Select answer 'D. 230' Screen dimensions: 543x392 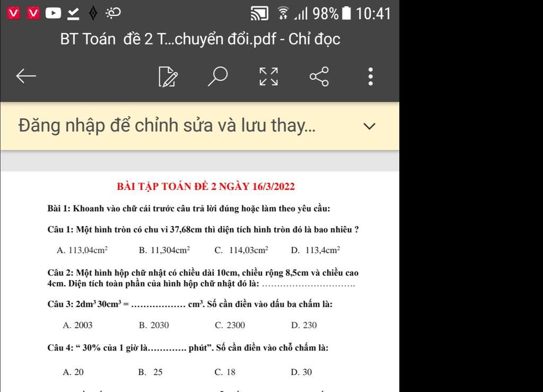304,325
